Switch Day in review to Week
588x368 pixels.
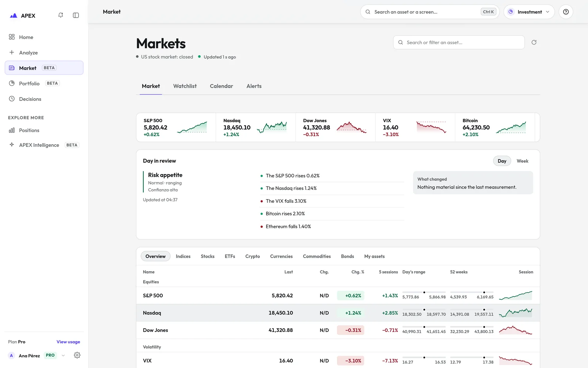tap(522, 161)
